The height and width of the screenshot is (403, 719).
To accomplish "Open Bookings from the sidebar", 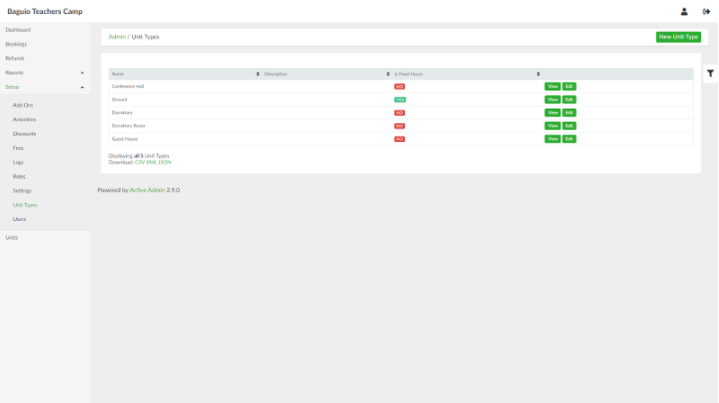I will click(x=16, y=44).
